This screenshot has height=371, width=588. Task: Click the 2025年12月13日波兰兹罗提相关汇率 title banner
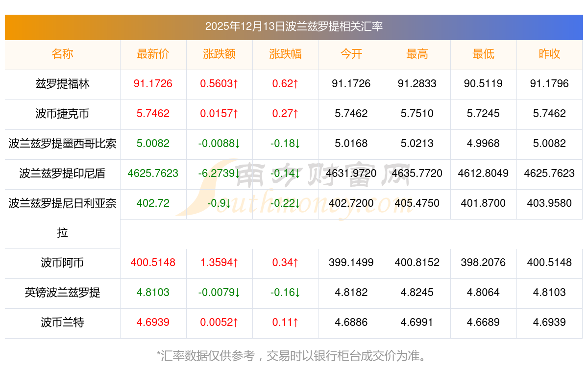(294, 26)
